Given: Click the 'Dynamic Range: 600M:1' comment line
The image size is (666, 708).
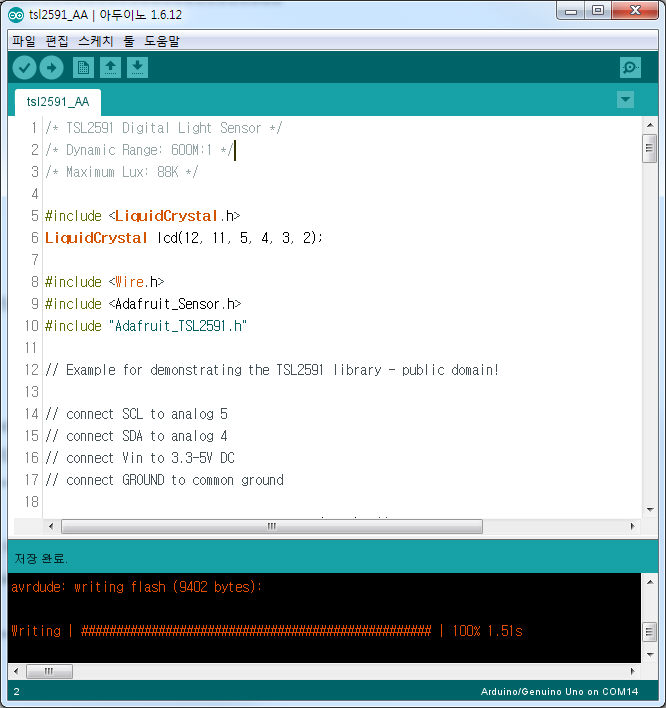Looking at the screenshot, I should (x=139, y=150).
